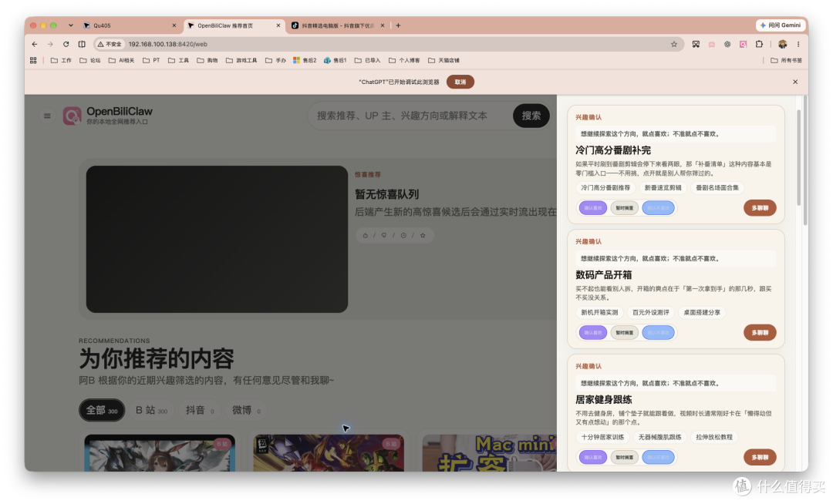Open the split view icon beside reload
The image size is (833, 504).
[82, 44]
